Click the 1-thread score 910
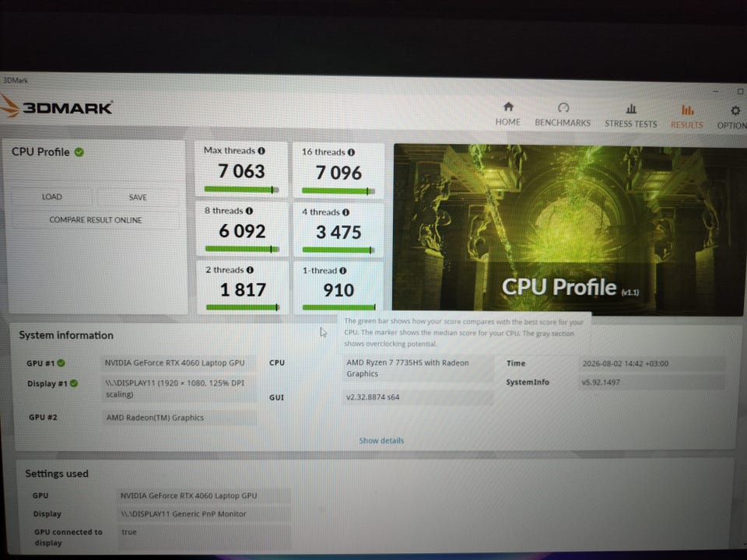 [x=338, y=290]
